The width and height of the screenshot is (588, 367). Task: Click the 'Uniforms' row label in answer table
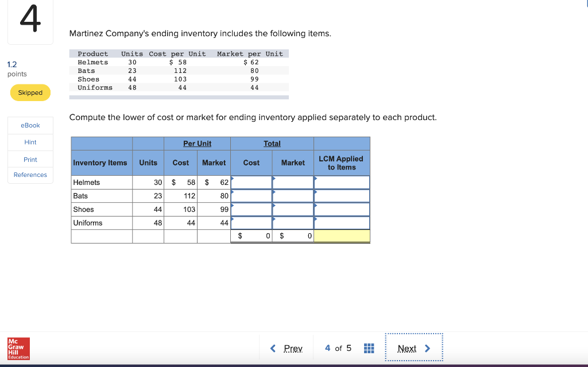[88, 223]
